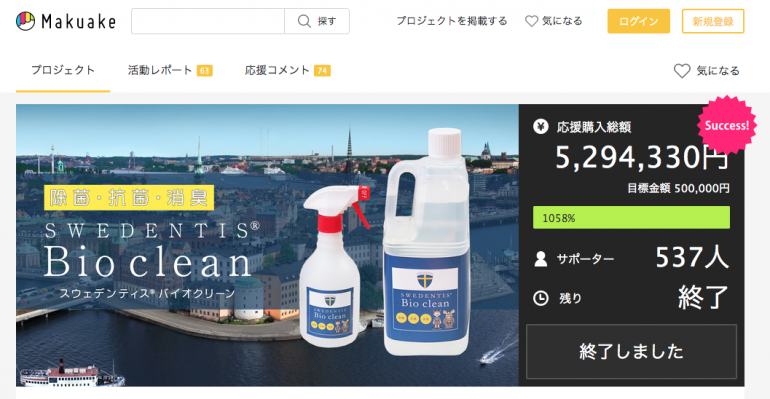Open the プロジェクトを掲載する link

point(452,21)
